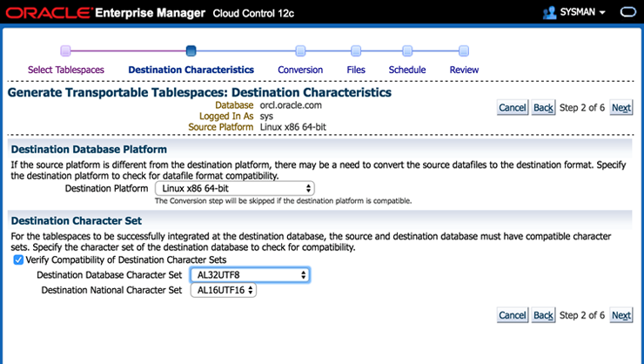
Task: Click the Schedule step node
Action: pos(407,51)
